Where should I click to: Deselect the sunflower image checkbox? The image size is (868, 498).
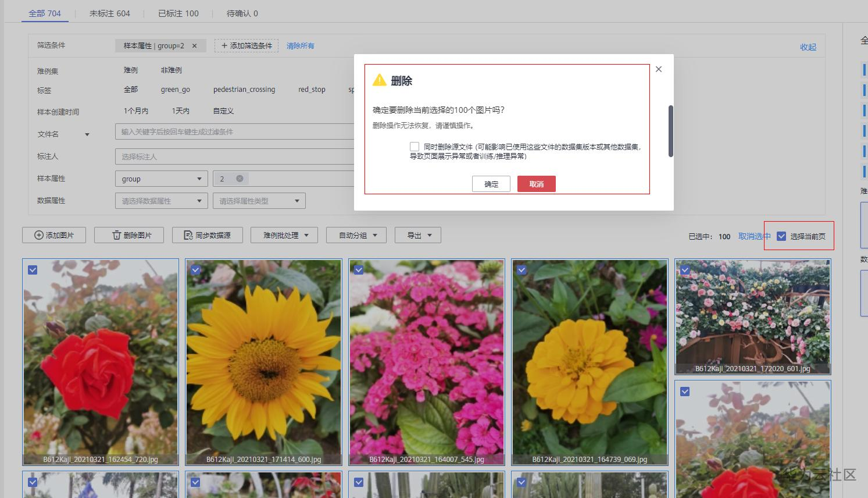click(195, 270)
